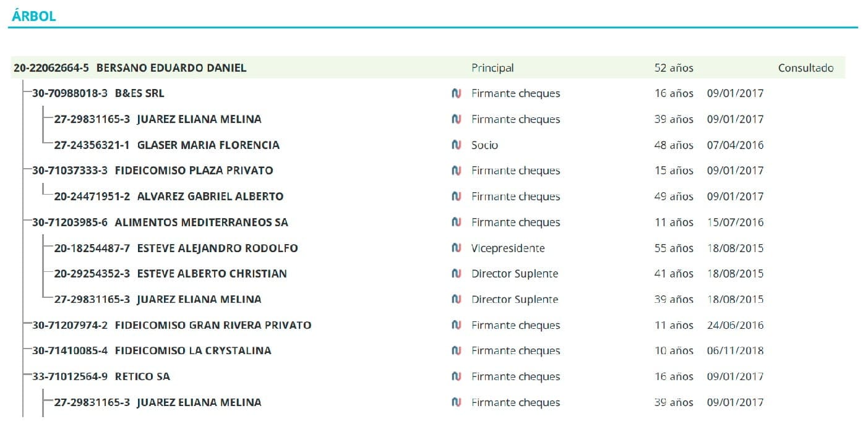
Task: Open FIDEICOMISO GRAN RIVERA PRIVATO node
Action: [213, 326]
